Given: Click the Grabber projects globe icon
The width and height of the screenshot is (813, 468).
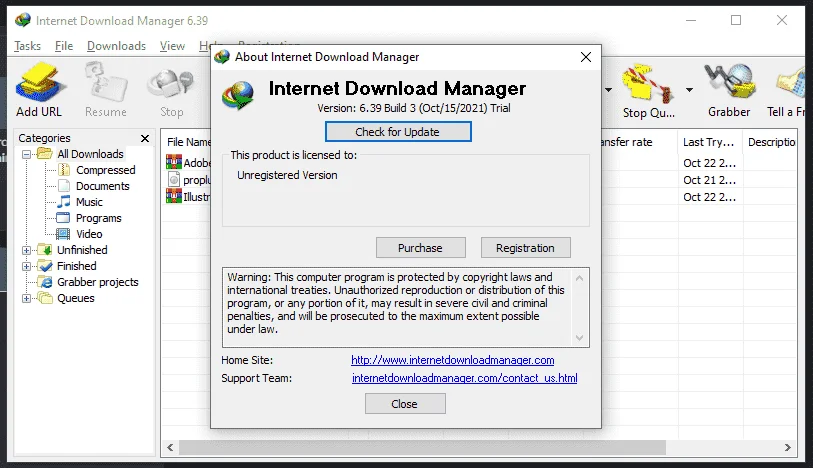Looking at the screenshot, I should 46,282.
